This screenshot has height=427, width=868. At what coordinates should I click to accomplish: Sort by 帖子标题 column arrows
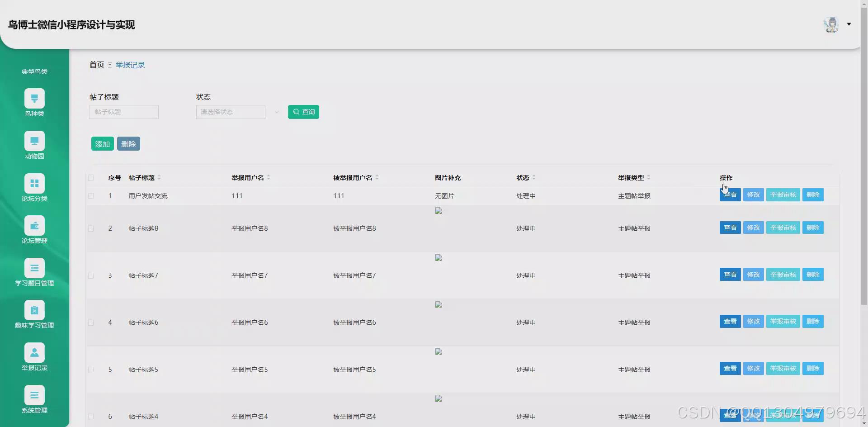159,177
